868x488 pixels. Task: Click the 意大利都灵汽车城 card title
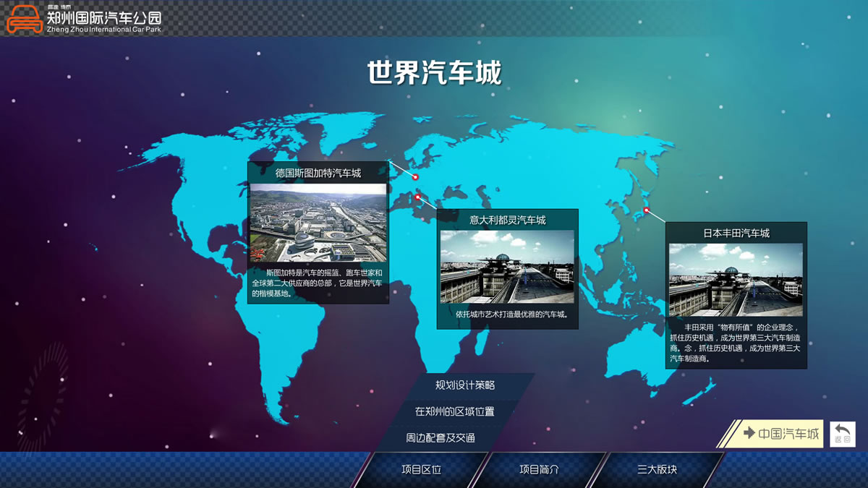(507, 220)
